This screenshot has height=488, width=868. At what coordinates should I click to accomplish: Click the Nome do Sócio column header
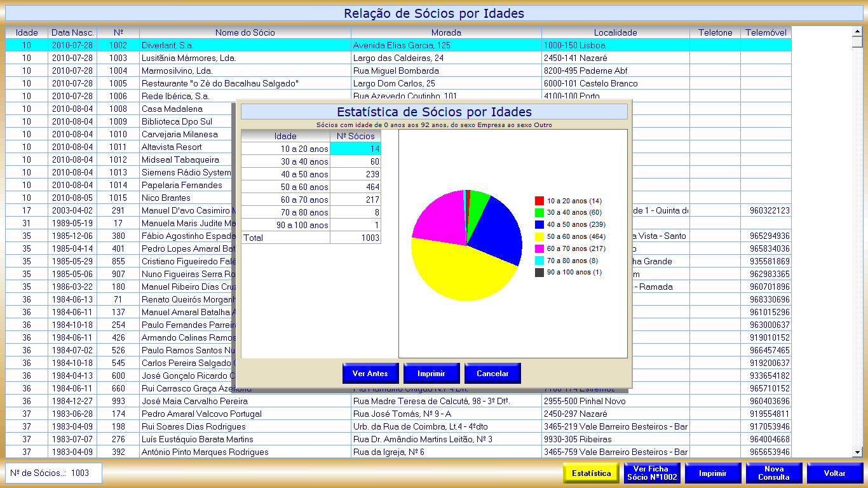click(245, 32)
